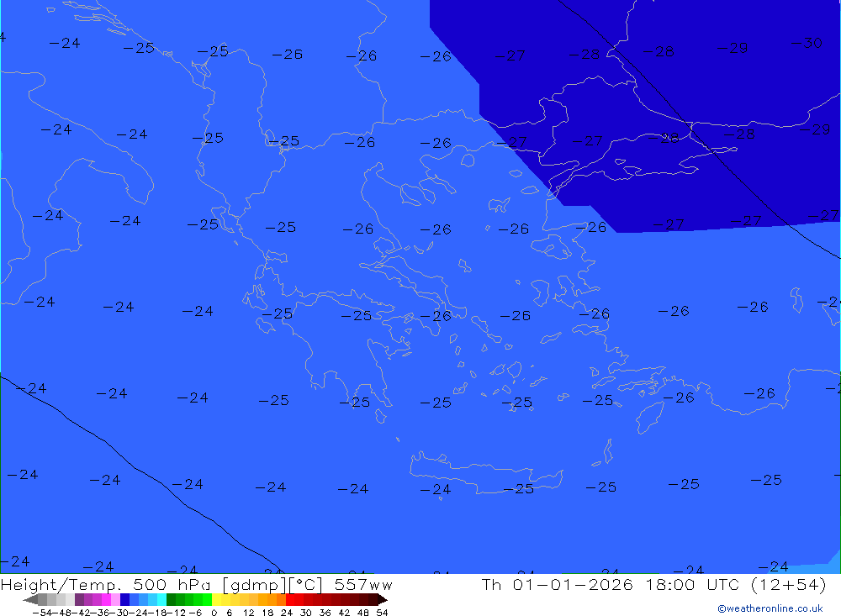Select the forecast date 'Th 01-01-2026 18:00 UTC'

point(611,584)
